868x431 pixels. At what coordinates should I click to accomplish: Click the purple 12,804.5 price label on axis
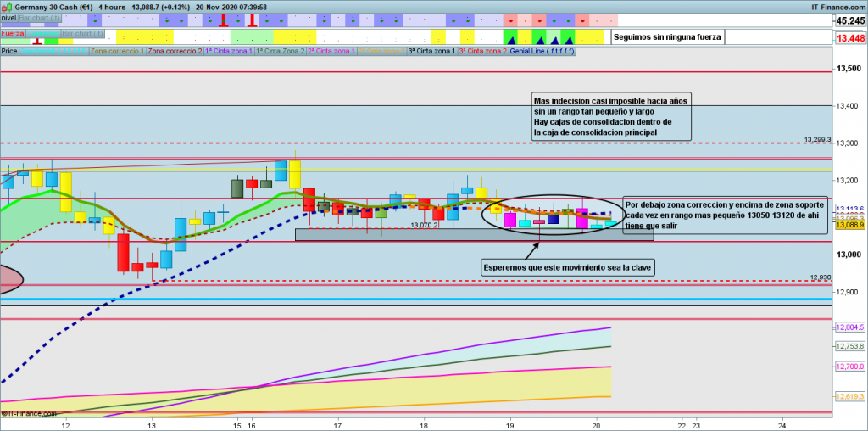(849, 327)
